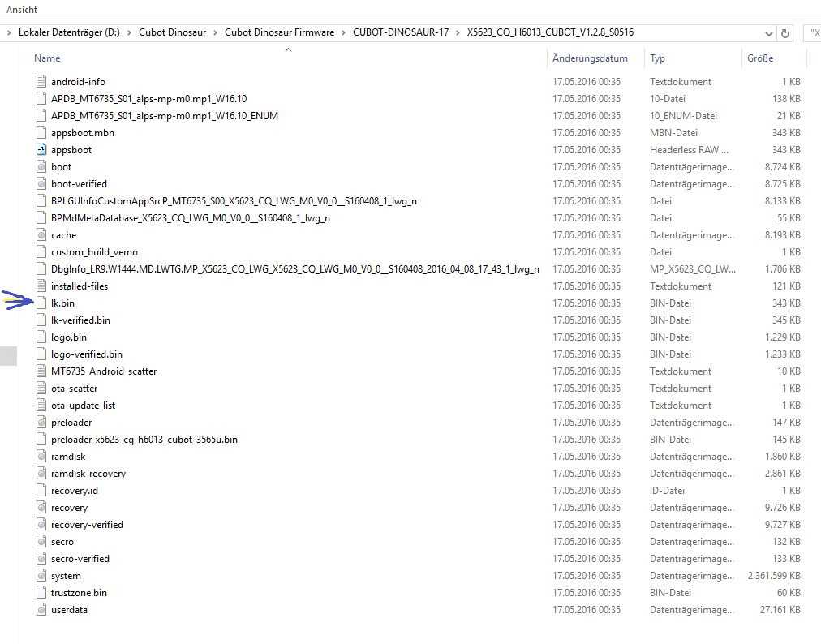821x644 pixels.
Task: Click the ramdisk-recovery disk image icon
Action: tap(41, 473)
